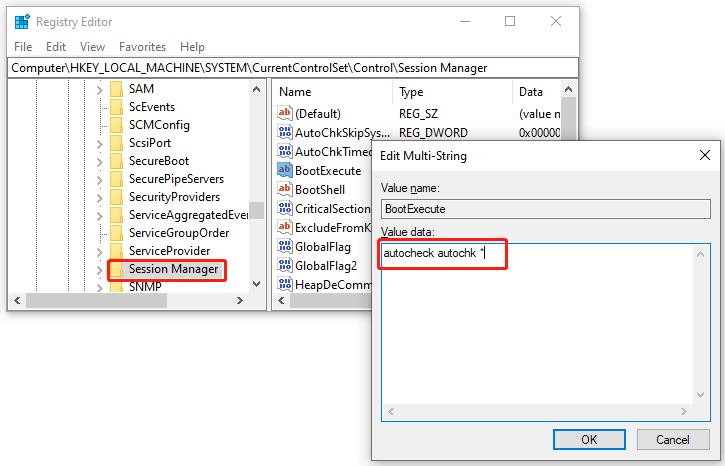725x466 pixels.
Task: Select the (Default) string value icon
Action: [285, 114]
